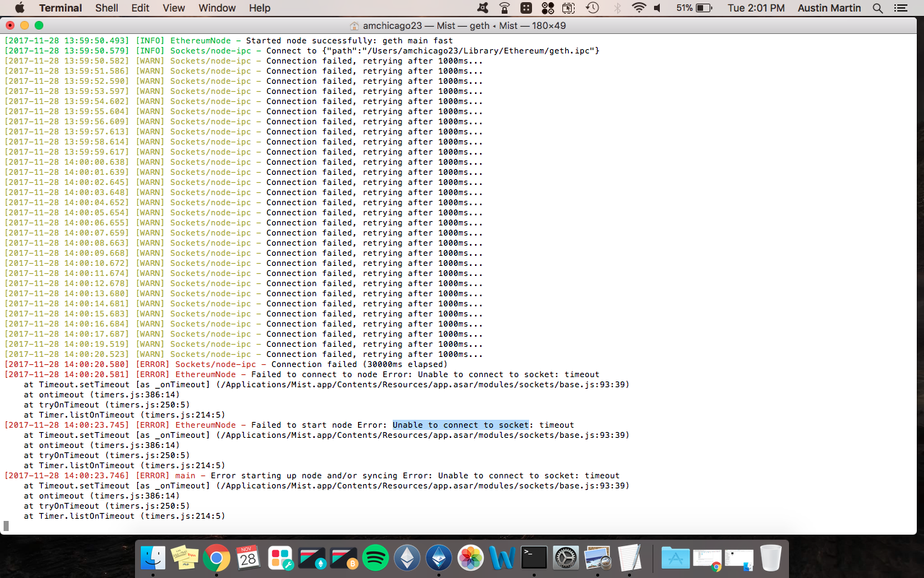Launch Spotify from the Dock
This screenshot has height=578, width=924.
click(375, 557)
